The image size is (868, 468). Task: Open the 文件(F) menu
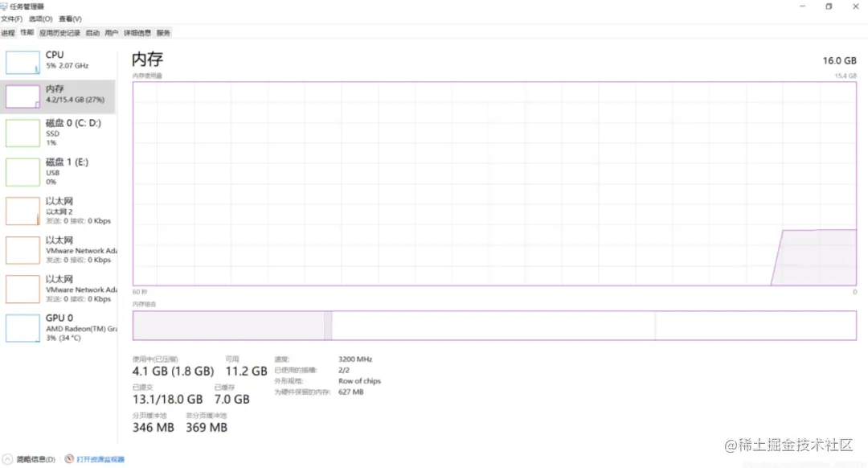click(11, 18)
